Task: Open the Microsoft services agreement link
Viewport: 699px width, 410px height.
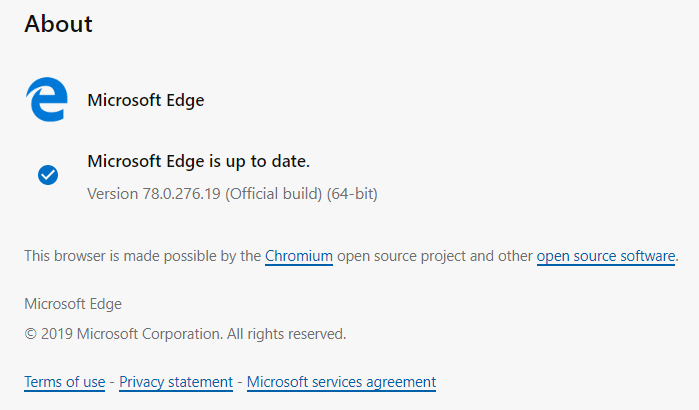Action: tap(341, 382)
